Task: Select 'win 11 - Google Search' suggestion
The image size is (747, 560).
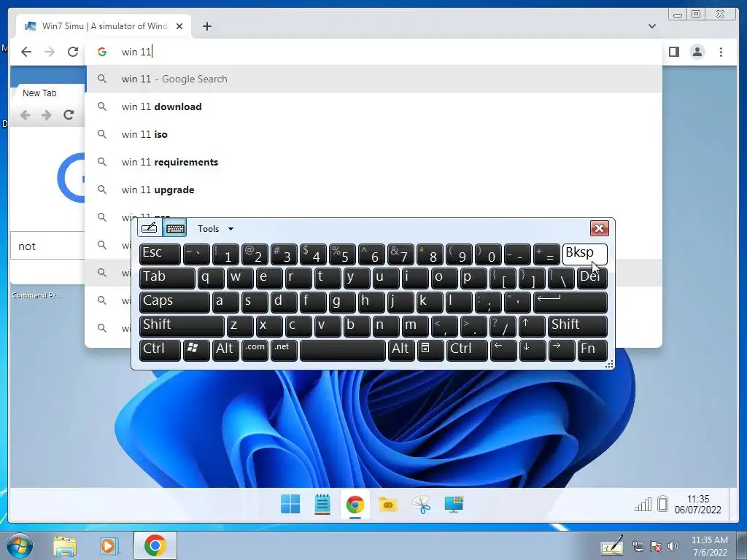Action: tap(374, 79)
